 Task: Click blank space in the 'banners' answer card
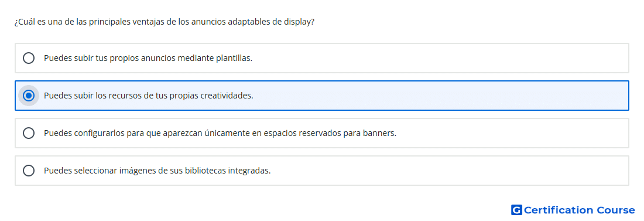[513, 133]
